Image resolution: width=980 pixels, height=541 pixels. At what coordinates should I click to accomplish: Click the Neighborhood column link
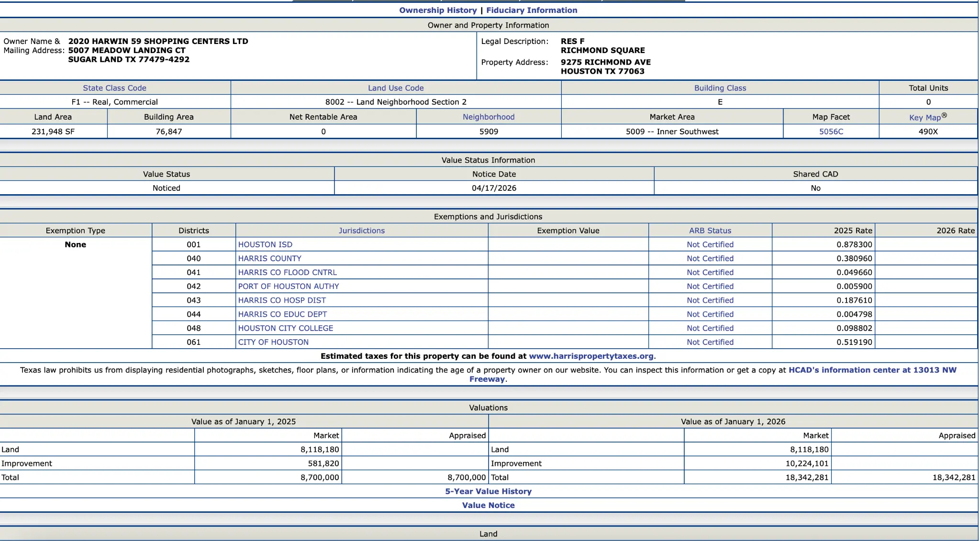point(489,117)
